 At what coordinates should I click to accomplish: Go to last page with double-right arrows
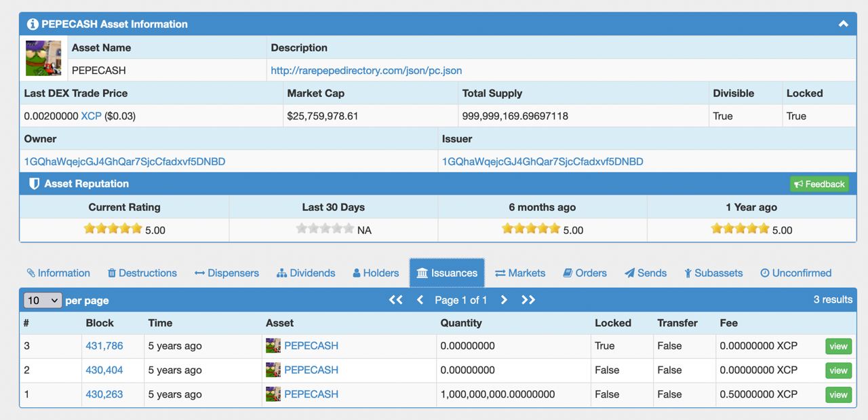point(528,300)
